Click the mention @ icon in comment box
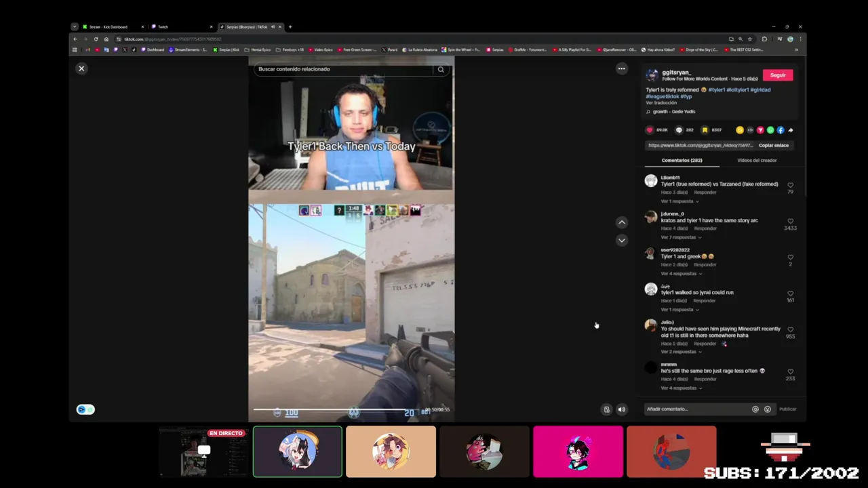 pos(755,409)
